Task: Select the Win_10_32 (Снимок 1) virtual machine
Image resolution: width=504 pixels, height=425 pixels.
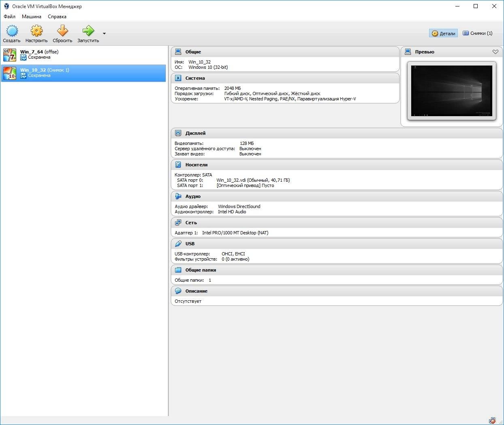Action: pos(83,73)
